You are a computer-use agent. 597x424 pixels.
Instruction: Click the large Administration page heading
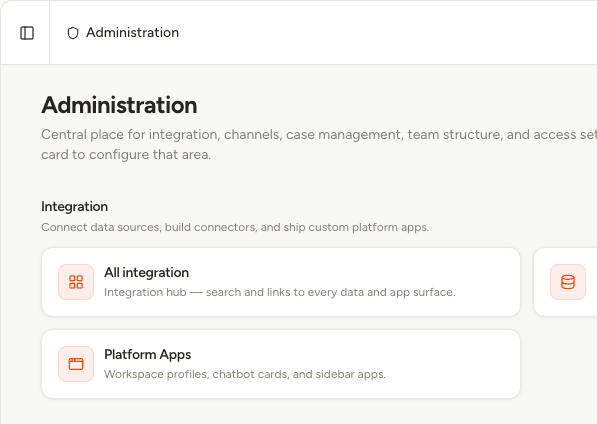119,105
